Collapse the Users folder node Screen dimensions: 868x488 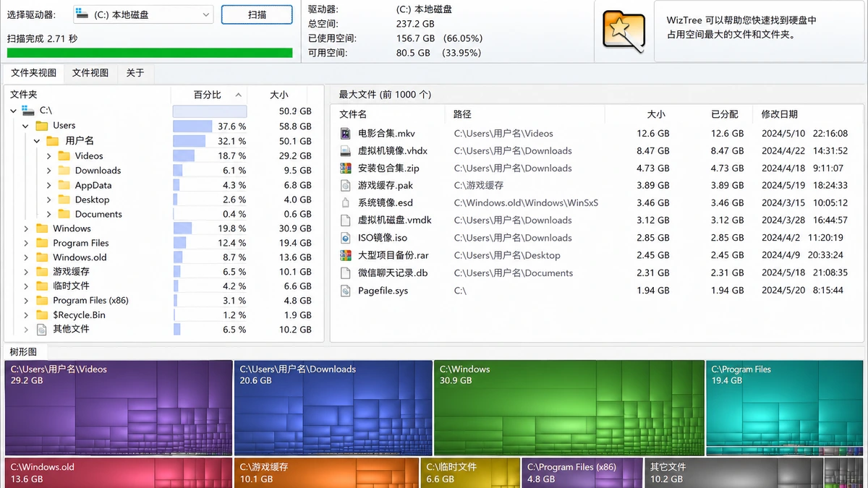[x=25, y=126]
